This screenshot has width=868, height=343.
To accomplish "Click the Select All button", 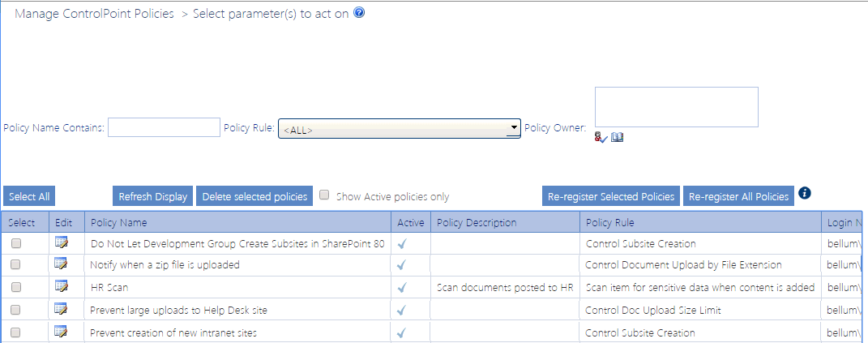I will [29, 196].
